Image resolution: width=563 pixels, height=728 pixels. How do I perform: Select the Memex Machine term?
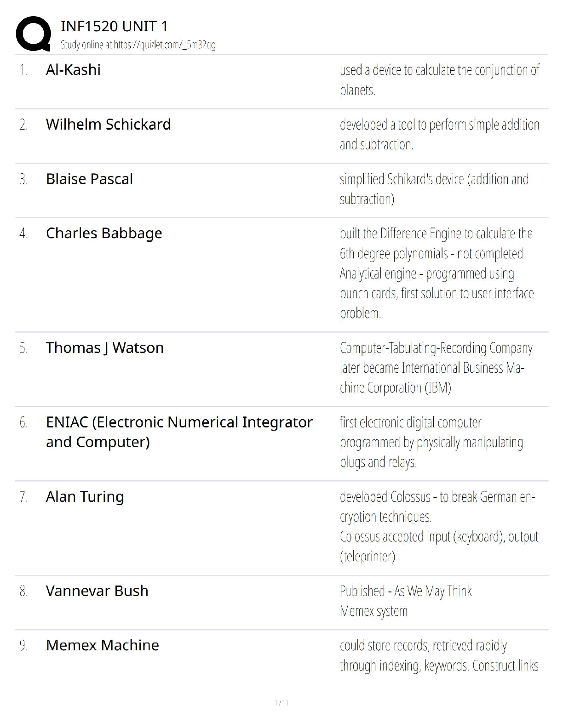102,645
